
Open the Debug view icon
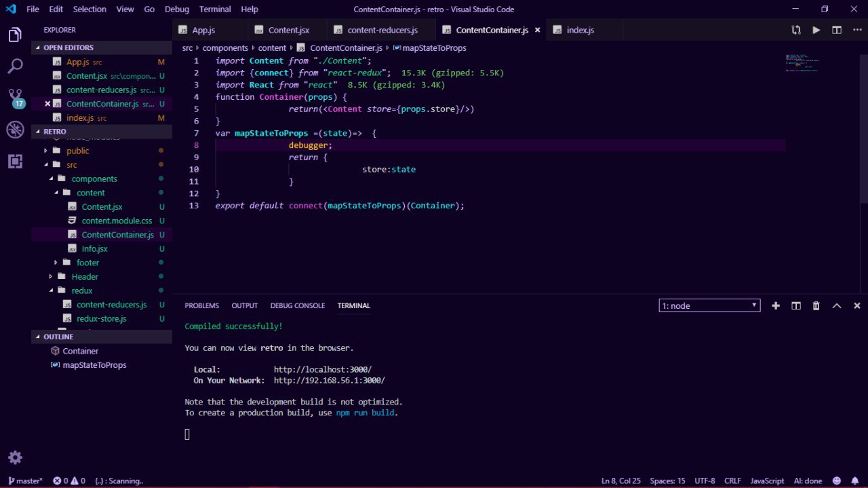(15, 130)
